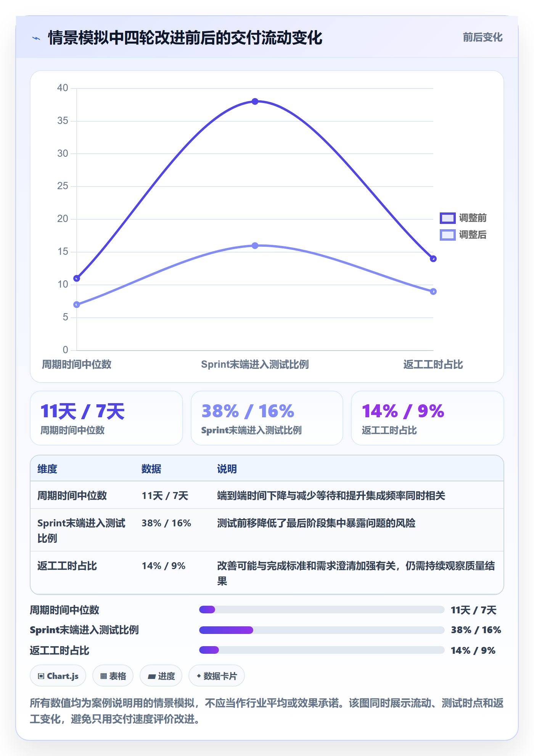Viewport: 534px width, 756px height.
Task: Click the 数据 table column header
Action: coord(151,469)
